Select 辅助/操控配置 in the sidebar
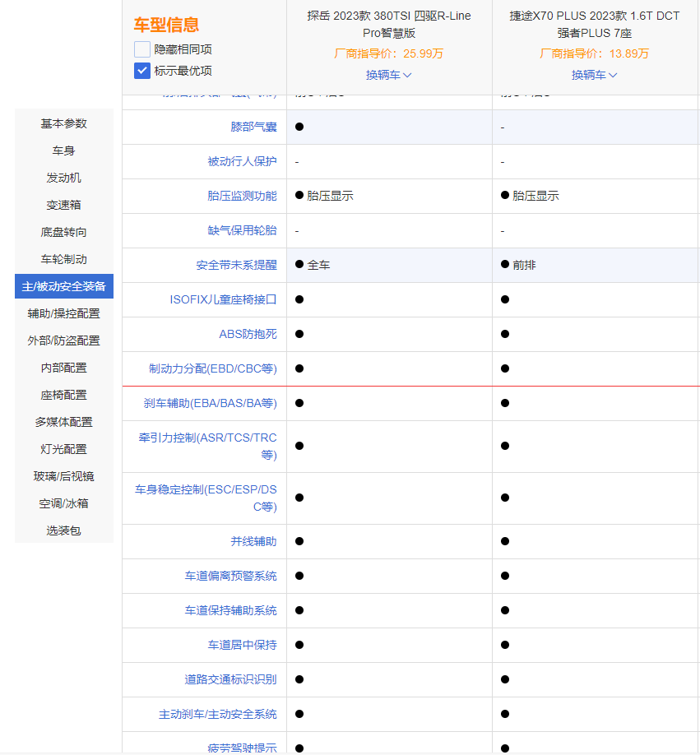The width and height of the screenshot is (700, 755). [64, 313]
